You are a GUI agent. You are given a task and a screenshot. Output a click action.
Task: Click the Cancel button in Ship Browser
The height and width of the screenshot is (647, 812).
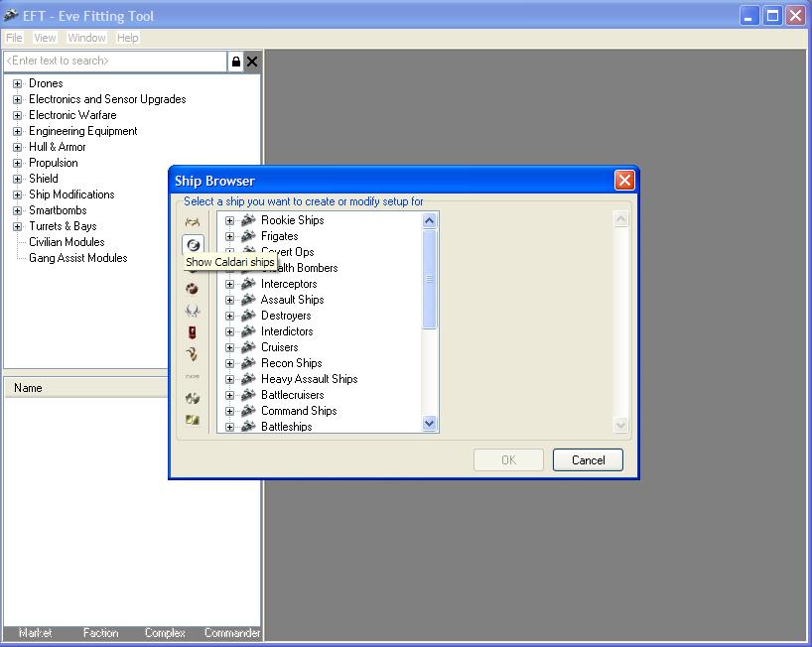588,460
